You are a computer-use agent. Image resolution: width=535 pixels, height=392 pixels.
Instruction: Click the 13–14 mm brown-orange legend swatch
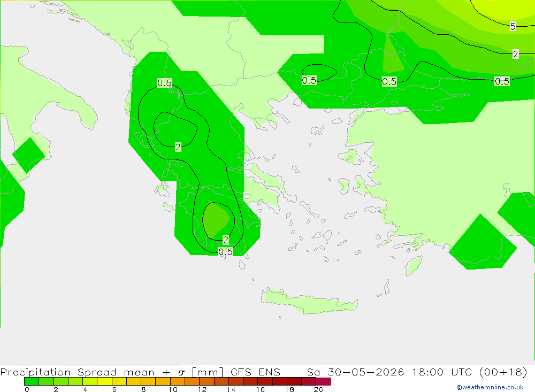(221, 381)
